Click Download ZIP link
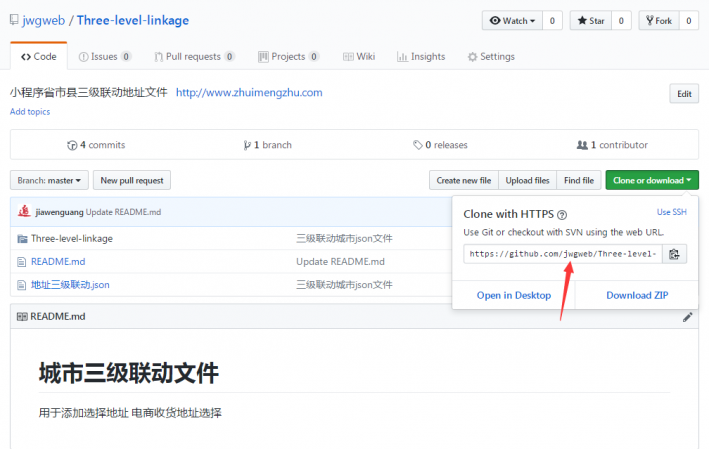This screenshot has height=449, width=709. pos(637,295)
